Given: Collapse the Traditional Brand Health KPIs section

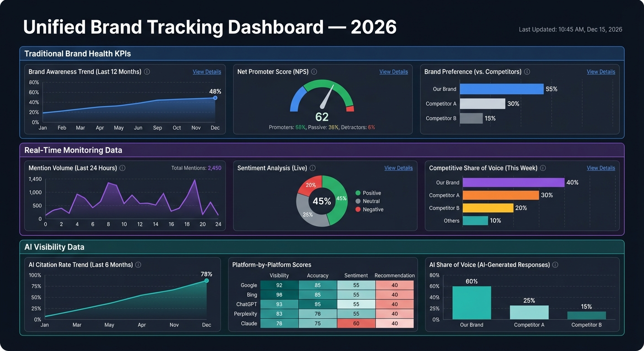Looking at the screenshot, I should click(78, 53).
